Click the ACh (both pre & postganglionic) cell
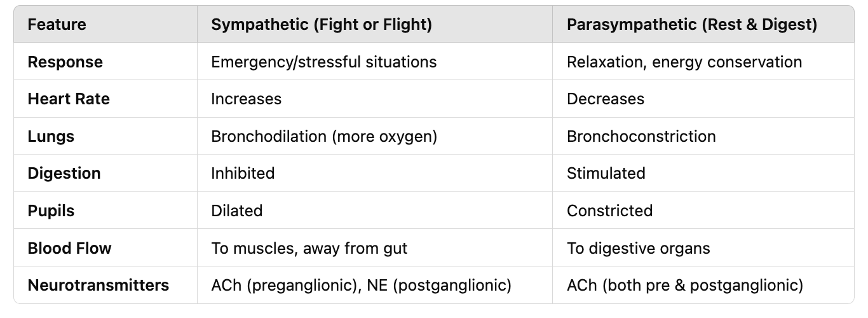This screenshot has height=318, width=868. [x=685, y=286]
